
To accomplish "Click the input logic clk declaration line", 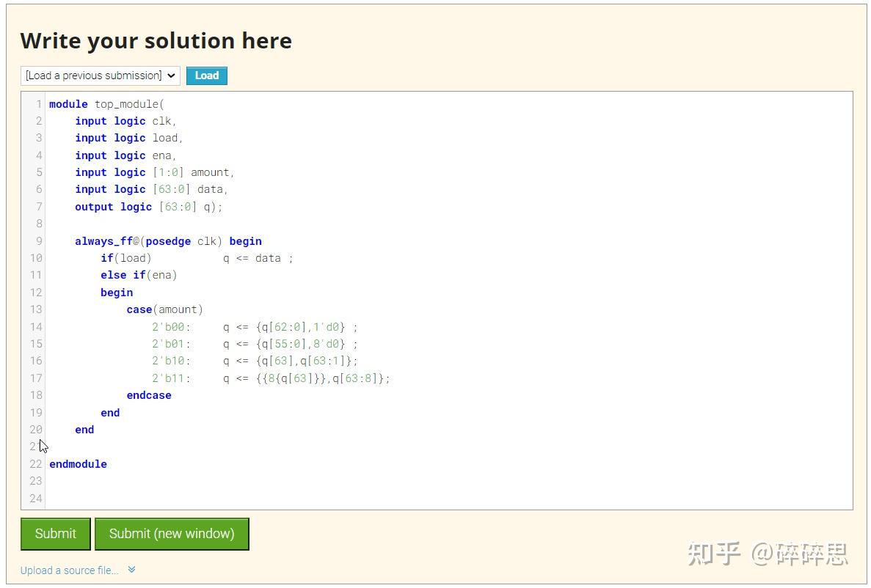I will 125,120.
